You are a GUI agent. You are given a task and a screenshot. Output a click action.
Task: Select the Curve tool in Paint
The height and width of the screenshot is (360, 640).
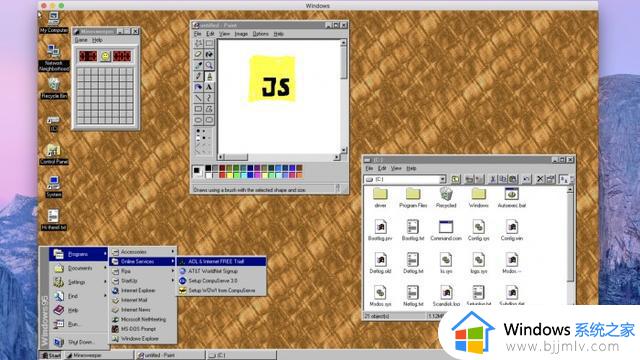pyautogui.click(x=209, y=98)
